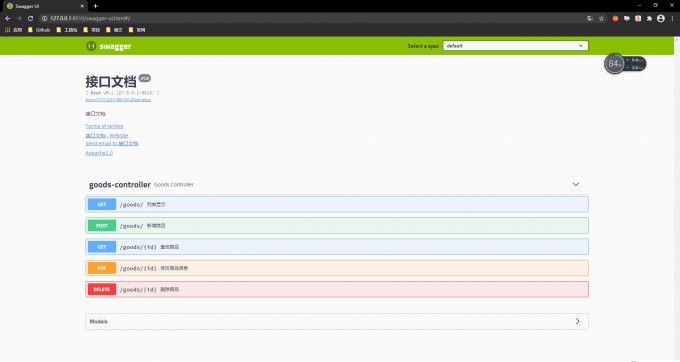This screenshot has height=362, width=680.
Task: Close the Swagger UI tab
Action: pyautogui.click(x=82, y=6)
